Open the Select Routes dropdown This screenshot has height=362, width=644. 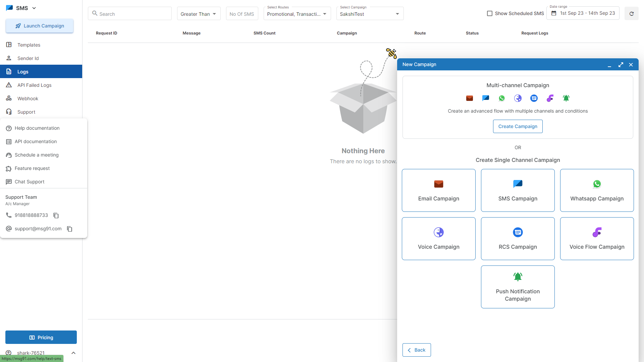tap(297, 14)
